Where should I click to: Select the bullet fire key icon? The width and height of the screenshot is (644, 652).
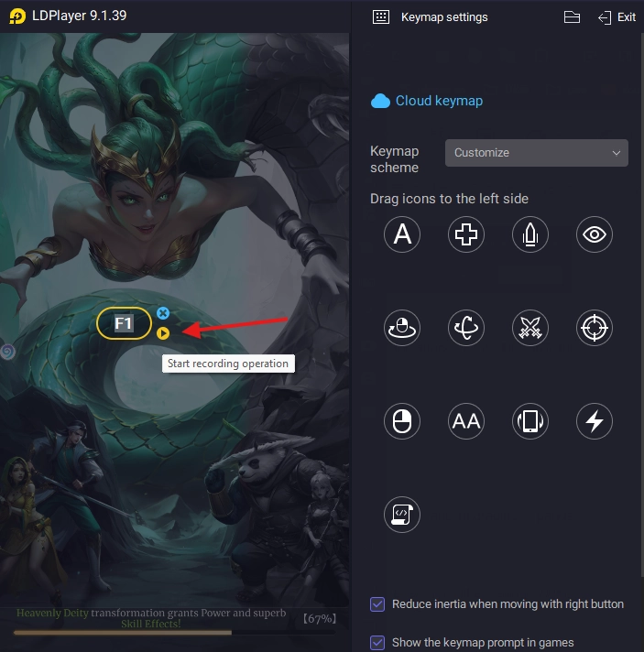pos(530,234)
